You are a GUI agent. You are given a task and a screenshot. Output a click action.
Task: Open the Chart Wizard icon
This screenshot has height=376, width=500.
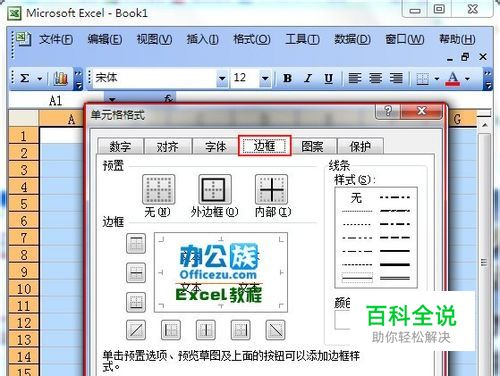point(61,79)
